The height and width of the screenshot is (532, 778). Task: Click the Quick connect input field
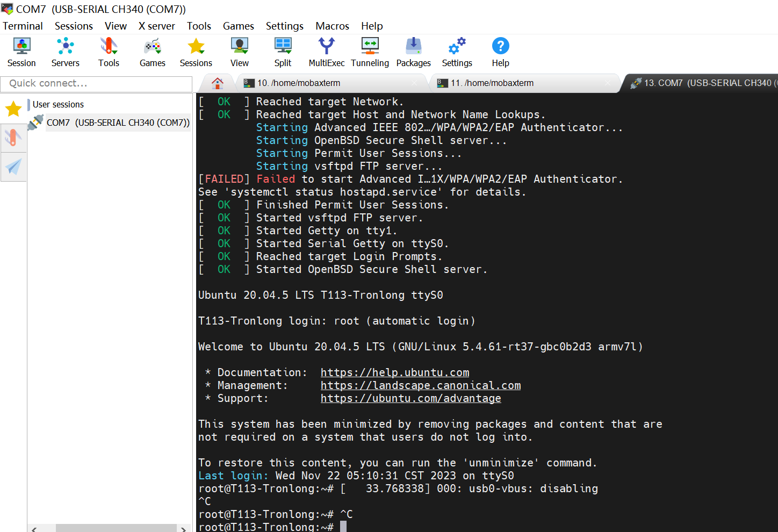(97, 84)
